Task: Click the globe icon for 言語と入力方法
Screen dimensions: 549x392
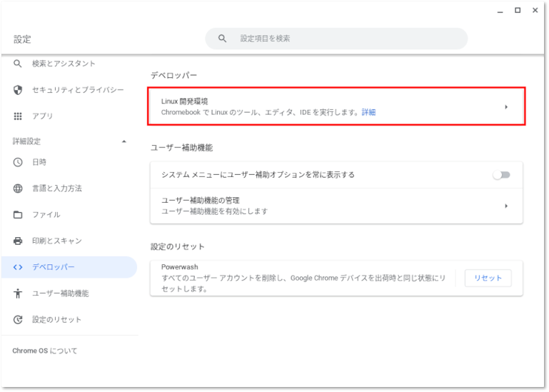Action: (19, 189)
